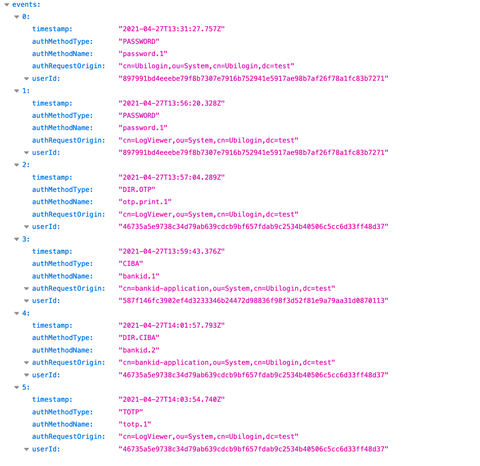
Task: Select the "DIR.OTP" authMethodType value
Action: click(137, 189)
